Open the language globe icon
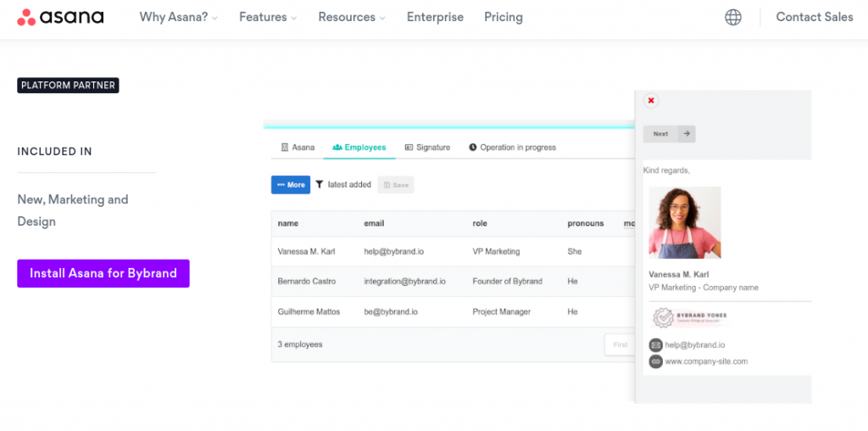The width and height of the screenshot is (868, 431). pos(733,17)
